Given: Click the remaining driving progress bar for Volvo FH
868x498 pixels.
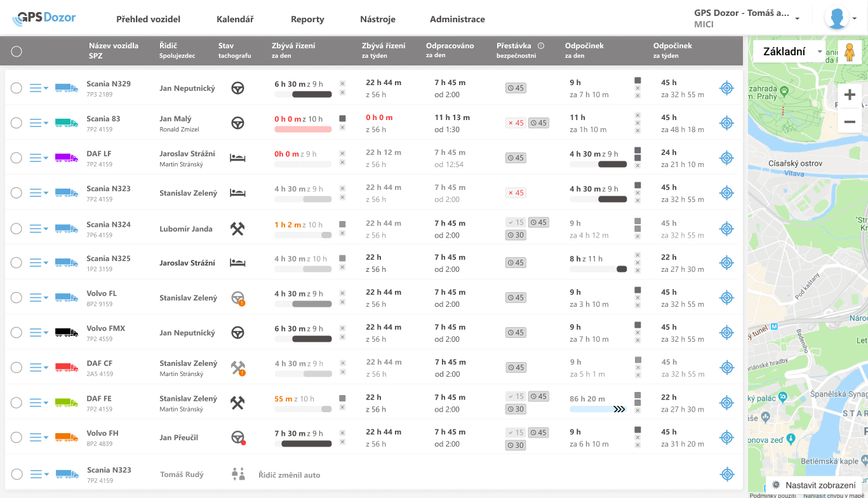Looking at the screenshot, I should [303, 443].
